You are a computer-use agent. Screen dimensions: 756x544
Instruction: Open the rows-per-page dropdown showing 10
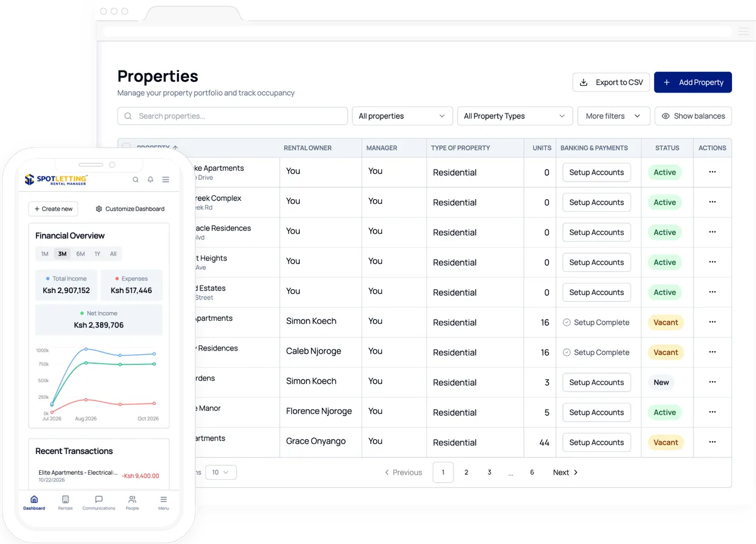(220, 472)
